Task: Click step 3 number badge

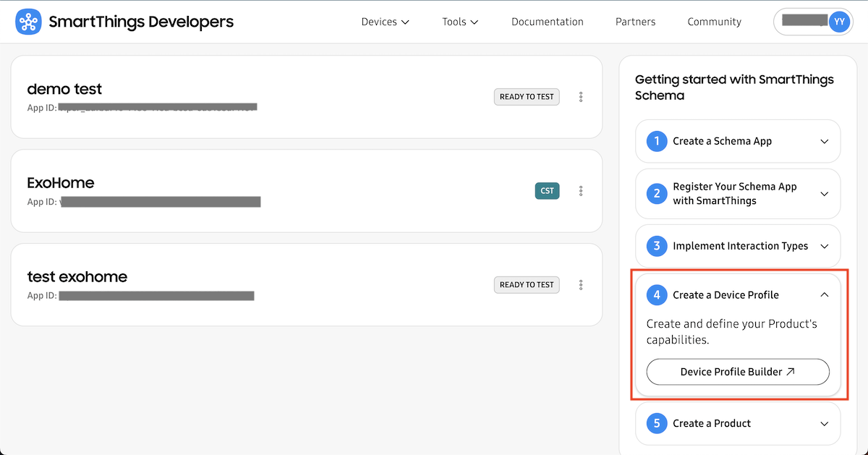Action: pyautogui.click(x=657, y=246)
